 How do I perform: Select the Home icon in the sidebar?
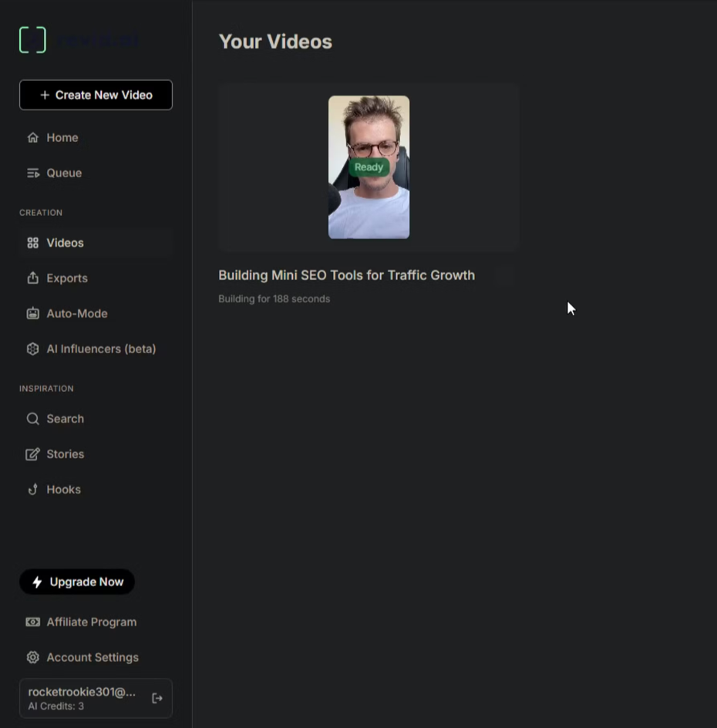(32, 137)
